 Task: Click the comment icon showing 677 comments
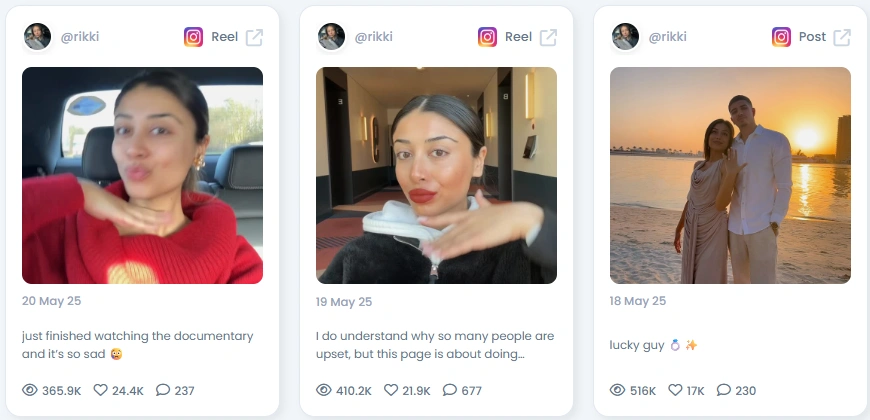[x=449, y=390]
